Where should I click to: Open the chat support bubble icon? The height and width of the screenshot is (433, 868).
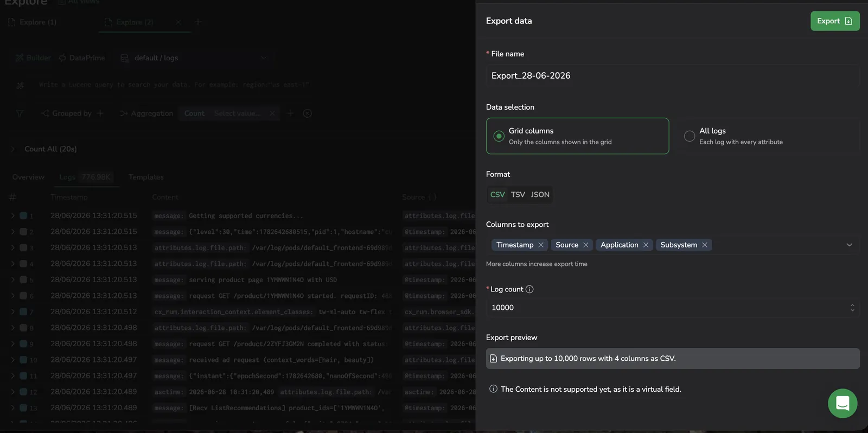coord(843,403)
